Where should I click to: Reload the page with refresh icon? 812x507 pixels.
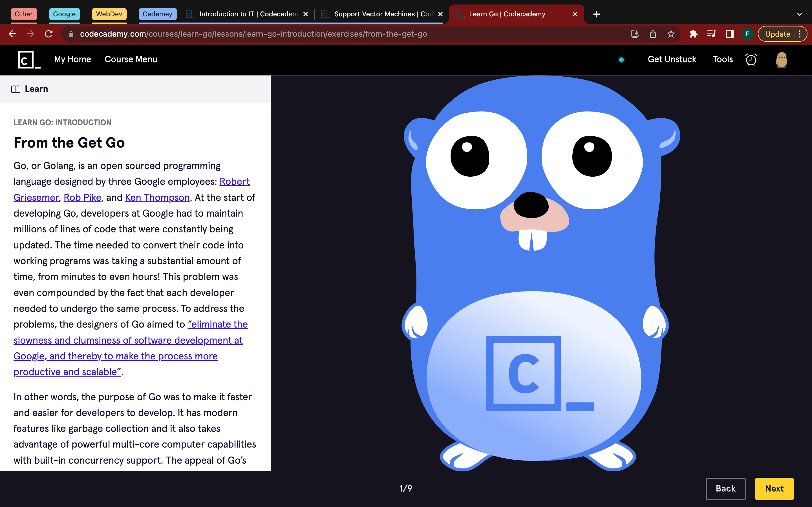click(49, 34)
